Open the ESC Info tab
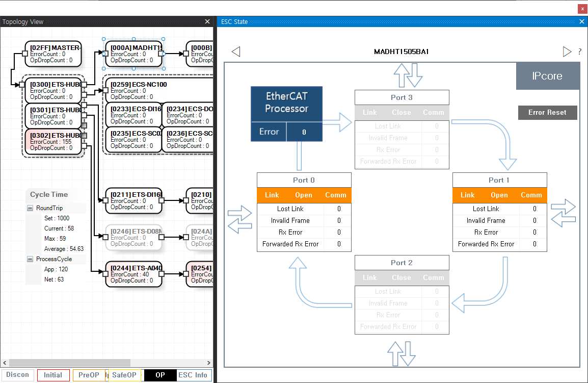The width and height of the screenshot is (588, 383). [x=194, y=375]
